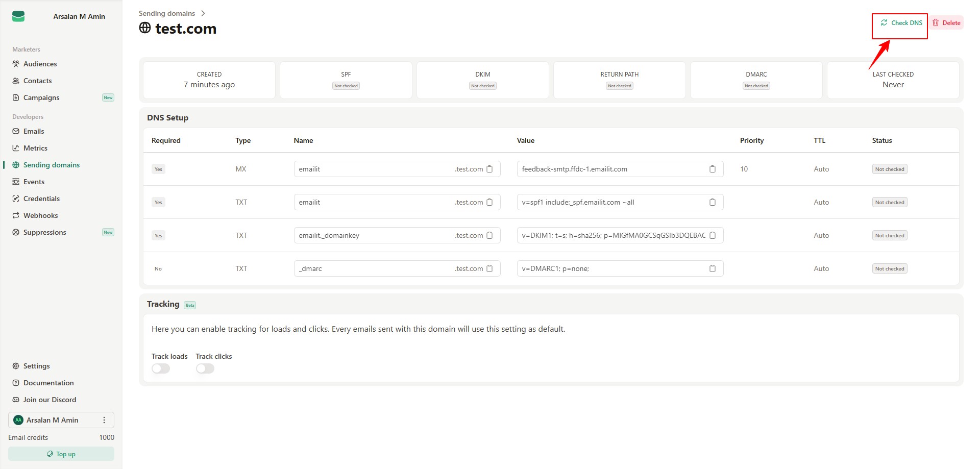Copy the MX record name emailit
The height and width of the screenshot is (469, 980).
tap(489, 169)
